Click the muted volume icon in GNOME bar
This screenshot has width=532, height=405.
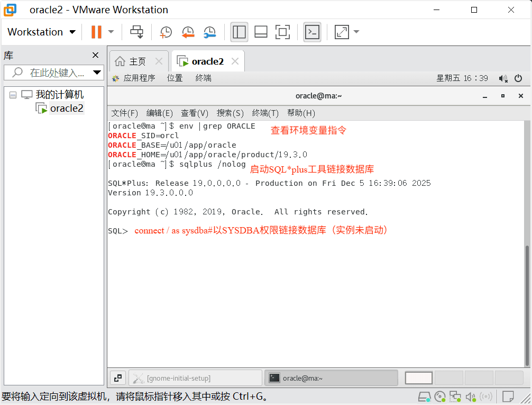(503, 78)
